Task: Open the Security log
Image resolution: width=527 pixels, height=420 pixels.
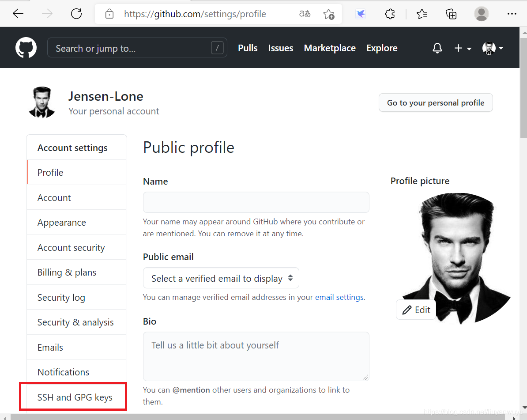Action: (77, 297)
